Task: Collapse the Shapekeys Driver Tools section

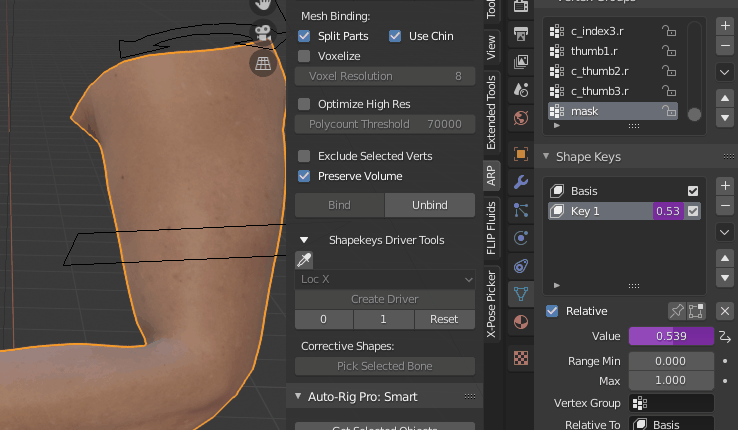Action: pyautogui.click(x=304, y=240)
